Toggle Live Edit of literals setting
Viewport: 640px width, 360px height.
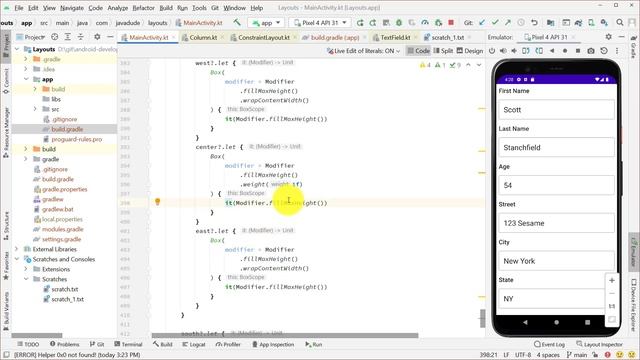coord(363,51)
